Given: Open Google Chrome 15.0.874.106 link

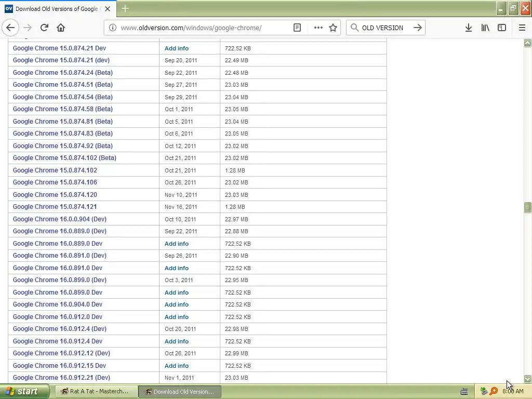Looking at the screenshot, I should point(55,182).
